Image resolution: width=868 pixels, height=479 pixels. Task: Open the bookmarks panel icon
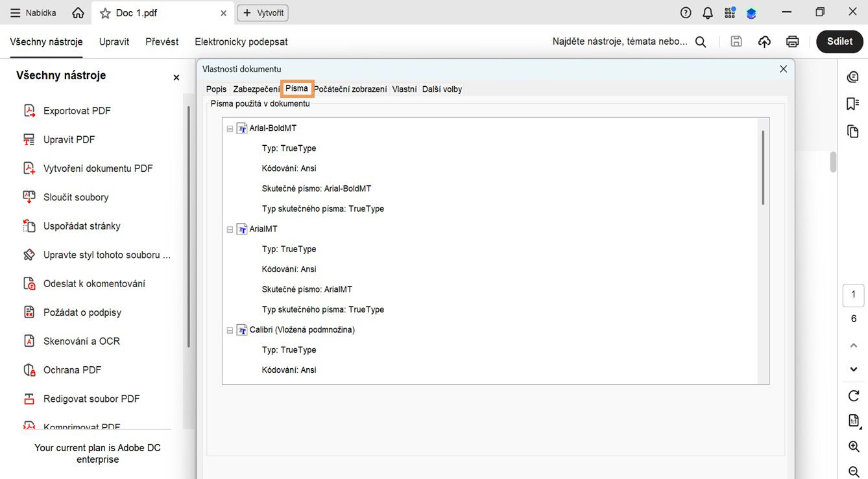tap(853, 104)
